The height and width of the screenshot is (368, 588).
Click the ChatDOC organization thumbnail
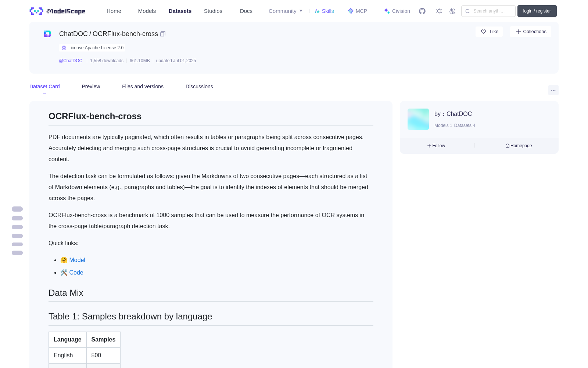click(418, 119)
